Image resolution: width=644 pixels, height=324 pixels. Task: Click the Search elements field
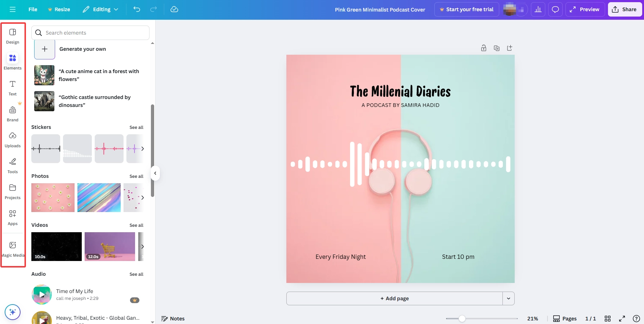coord(90,32)
